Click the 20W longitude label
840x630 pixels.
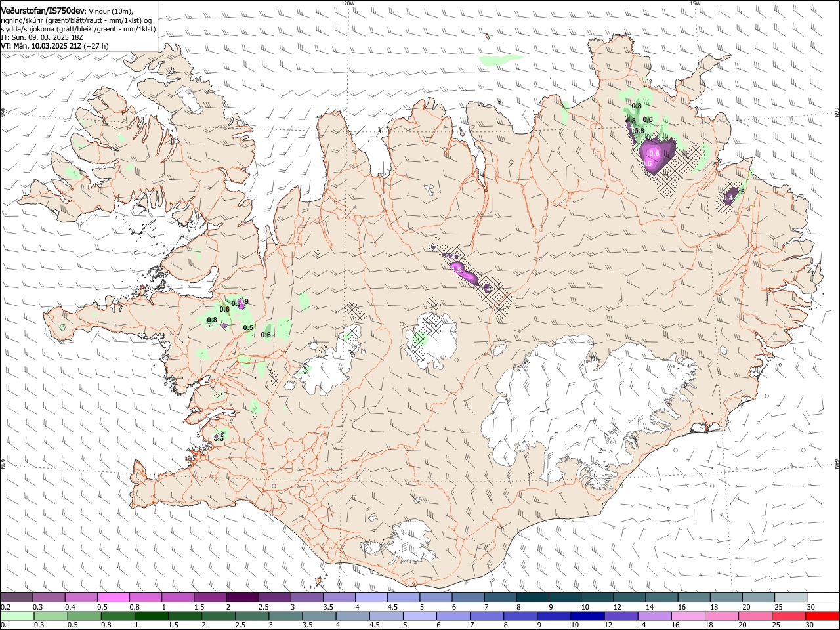(349, 3)
